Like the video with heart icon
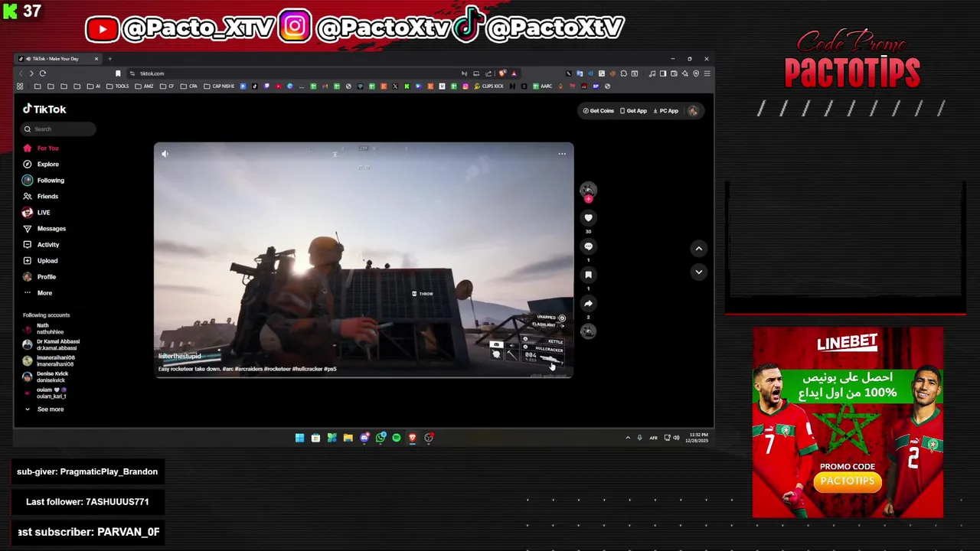 coord(588,218)
